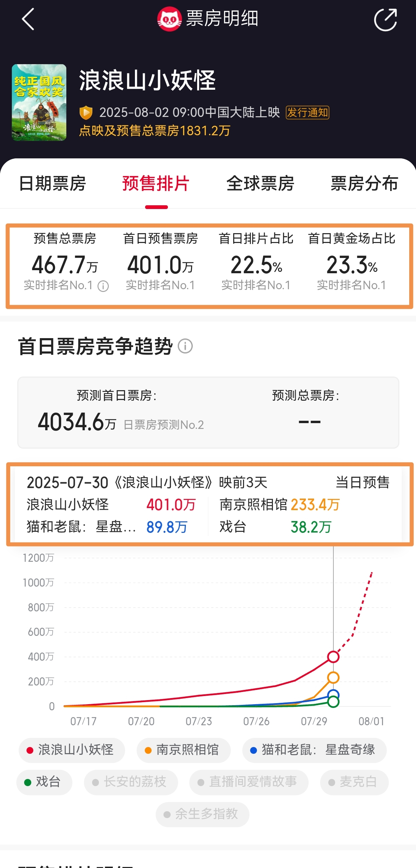Tap the 当日预售 label in tooltip
This screenshot has width=416, height=868.
coord(362,483)
